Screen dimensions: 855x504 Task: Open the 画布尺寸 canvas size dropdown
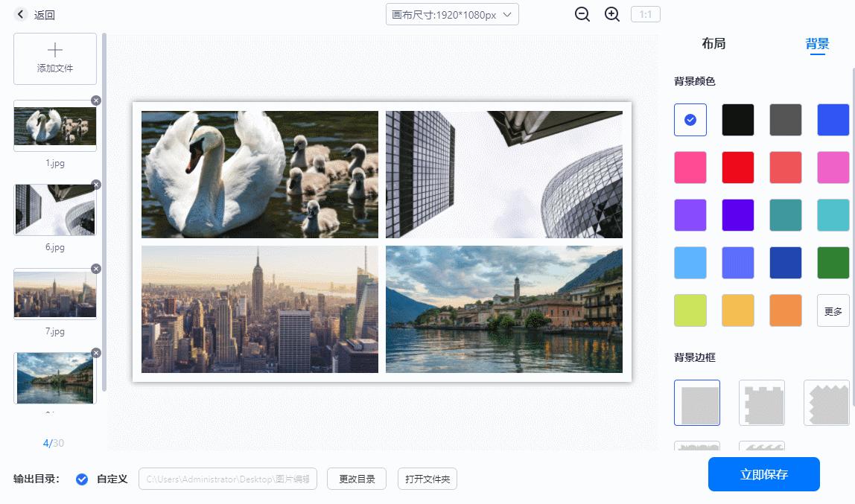451,14
